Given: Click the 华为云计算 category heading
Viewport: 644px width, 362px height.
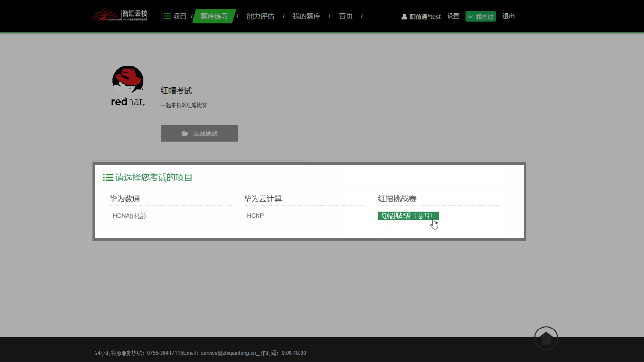Looking at the screenshot, I should [x=262, y=199].
